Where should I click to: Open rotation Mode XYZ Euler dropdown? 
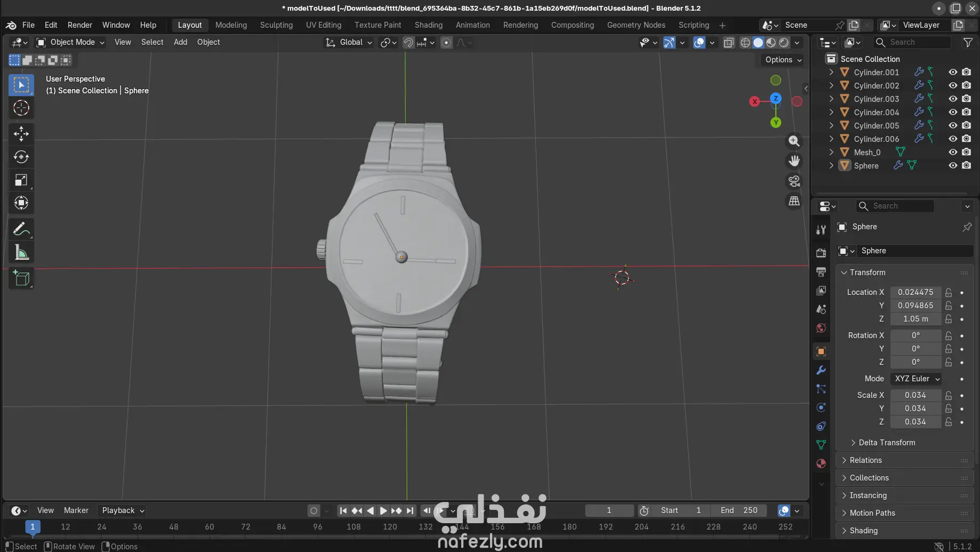(x=916, y=379)
